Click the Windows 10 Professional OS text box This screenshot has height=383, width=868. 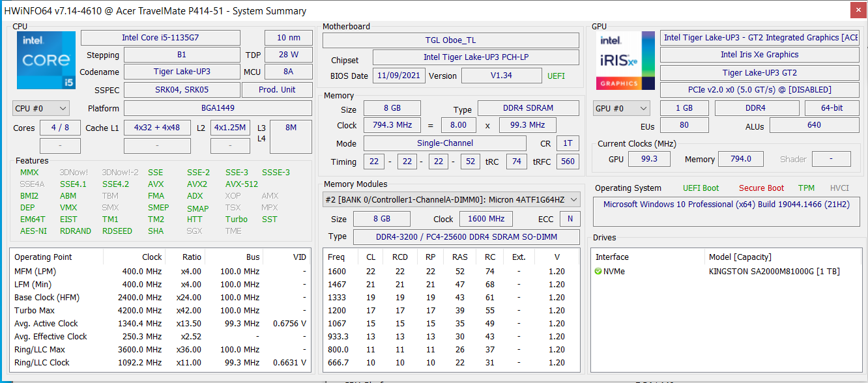pyautogui.click(x=725, y=212)
